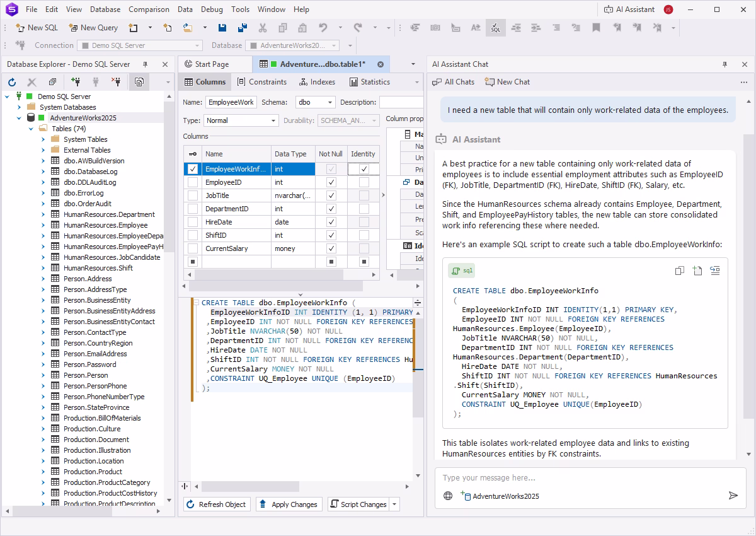
Task: Toggle the highlighted SQL toolbar icon
Action: tap(495, 28)
